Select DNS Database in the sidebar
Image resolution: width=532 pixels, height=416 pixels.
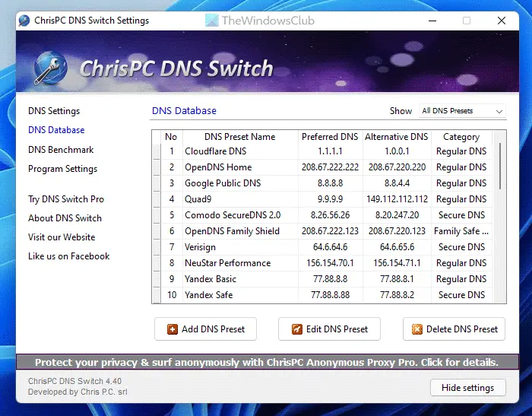(x=56, y=130)
